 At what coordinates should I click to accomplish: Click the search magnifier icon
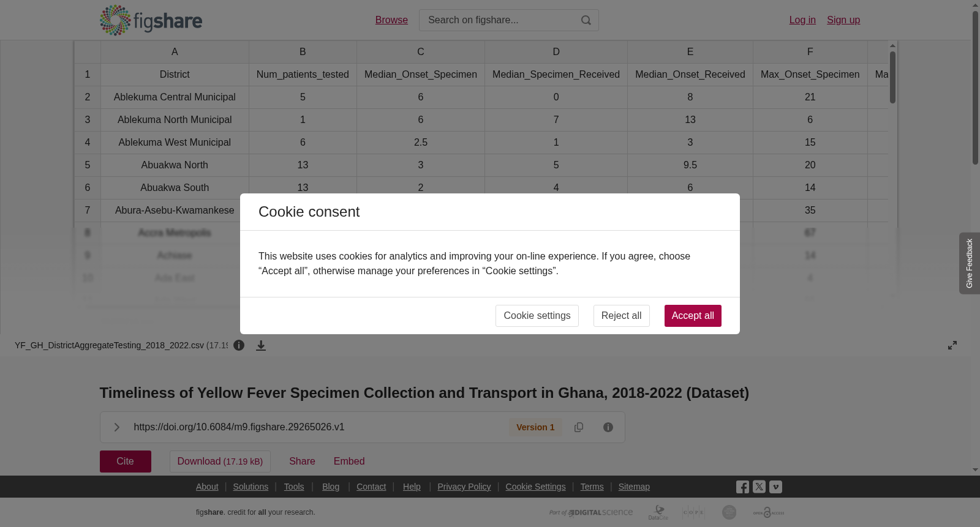(x=586, y=20)
